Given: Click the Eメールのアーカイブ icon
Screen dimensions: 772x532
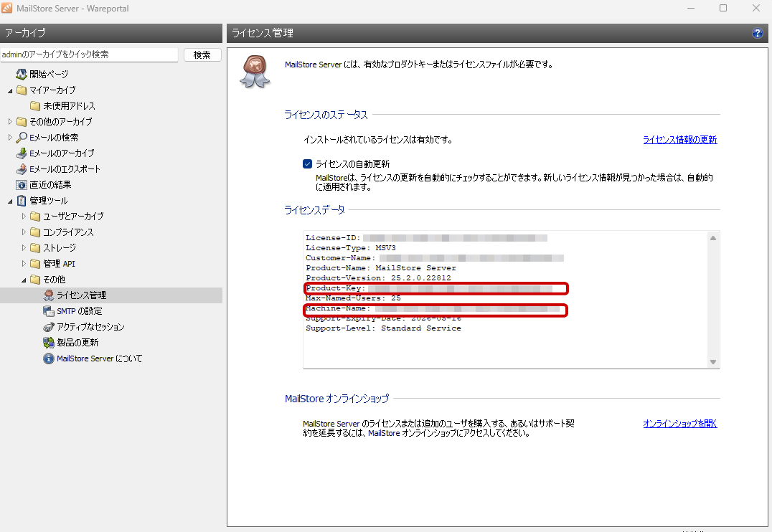Looking at the screenshot, I should pyautogui.click(x=22, y=153).
